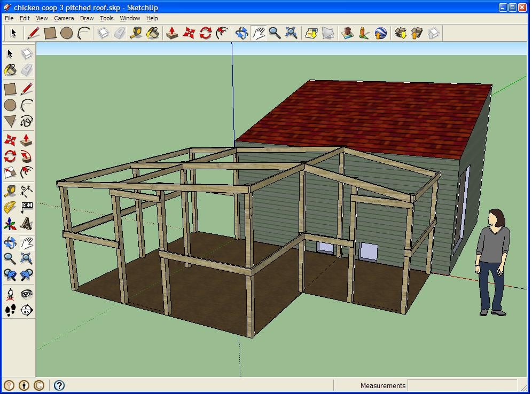This screenshot has height=394, width=532.
Task: Select Paint Bucket in the left tool set
Action: (10, 70)
